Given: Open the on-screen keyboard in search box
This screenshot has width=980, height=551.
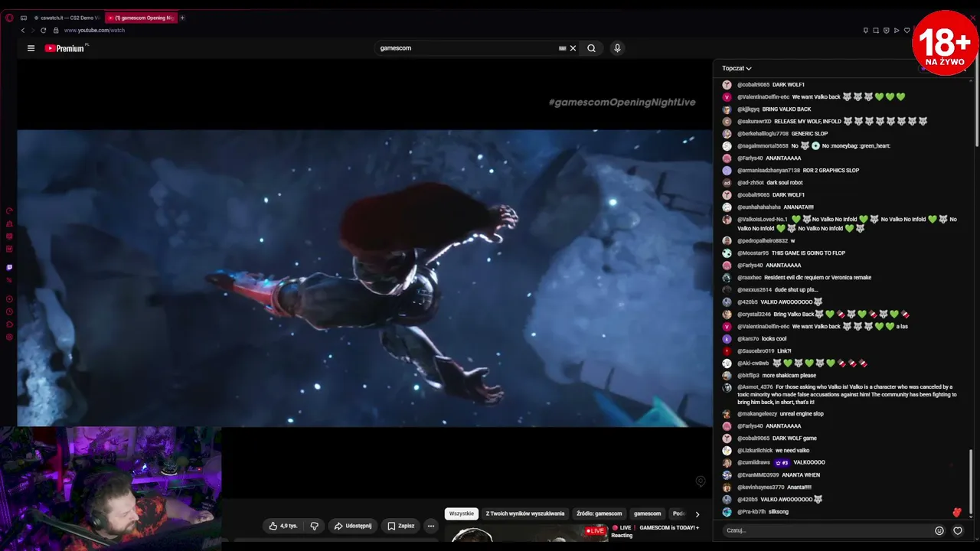Looking at the screenshot, I should [563, 48].
